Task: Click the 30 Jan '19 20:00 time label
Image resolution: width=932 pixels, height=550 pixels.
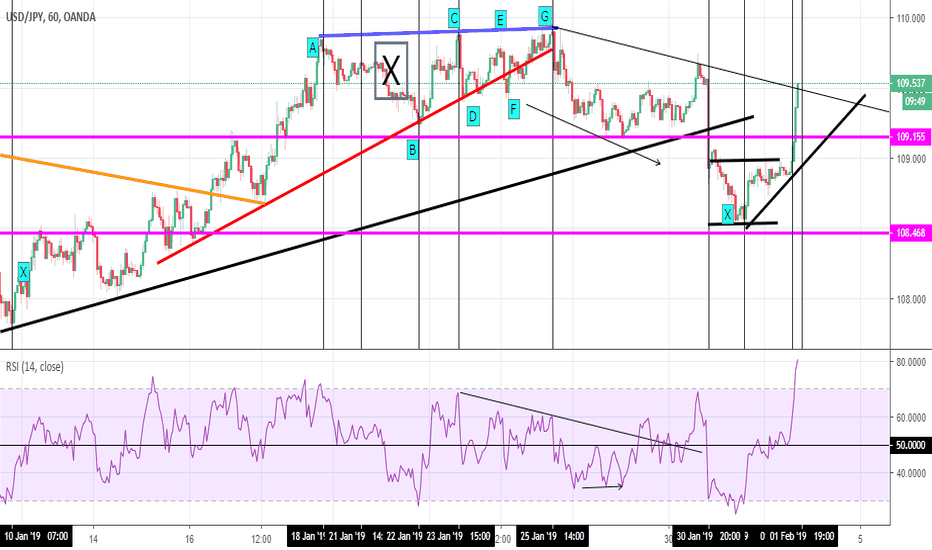Action: [708, 536]
